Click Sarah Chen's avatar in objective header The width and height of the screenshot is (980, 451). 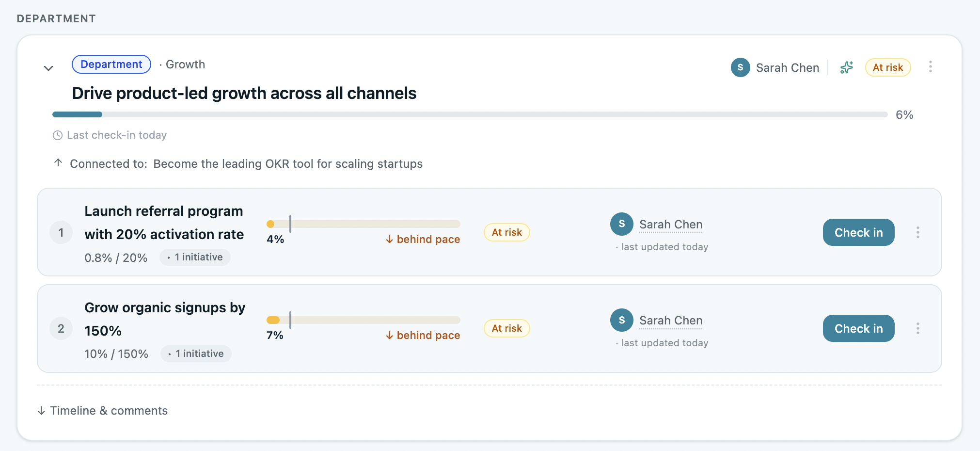[740, 67]
